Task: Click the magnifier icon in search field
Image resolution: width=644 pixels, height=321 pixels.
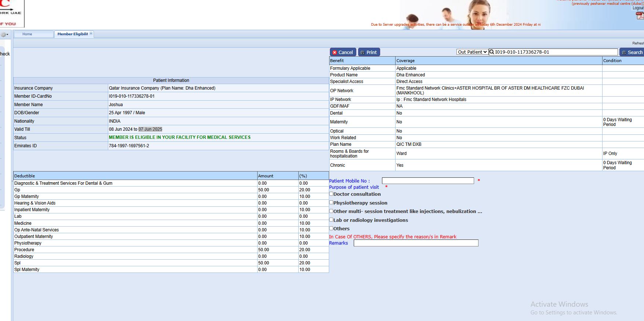Action: 492,52
